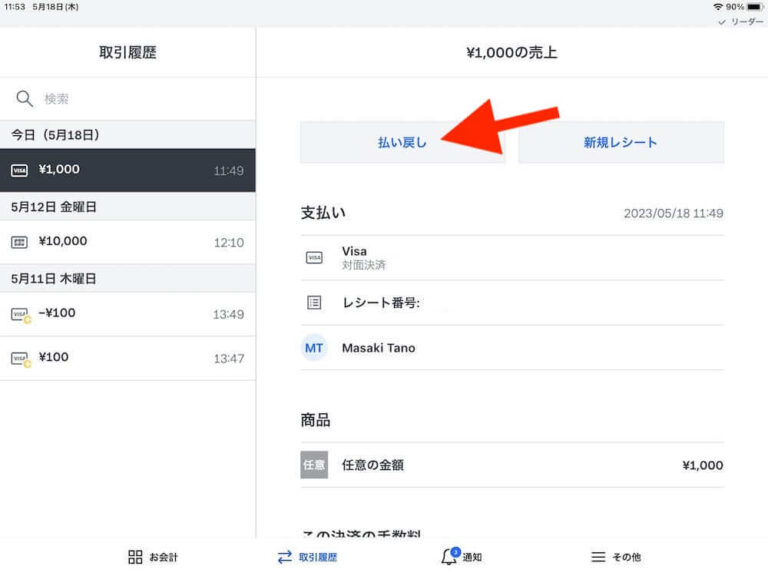
Task: Click the card icon beside ¥10,000
Action: (x=19, y=242)
